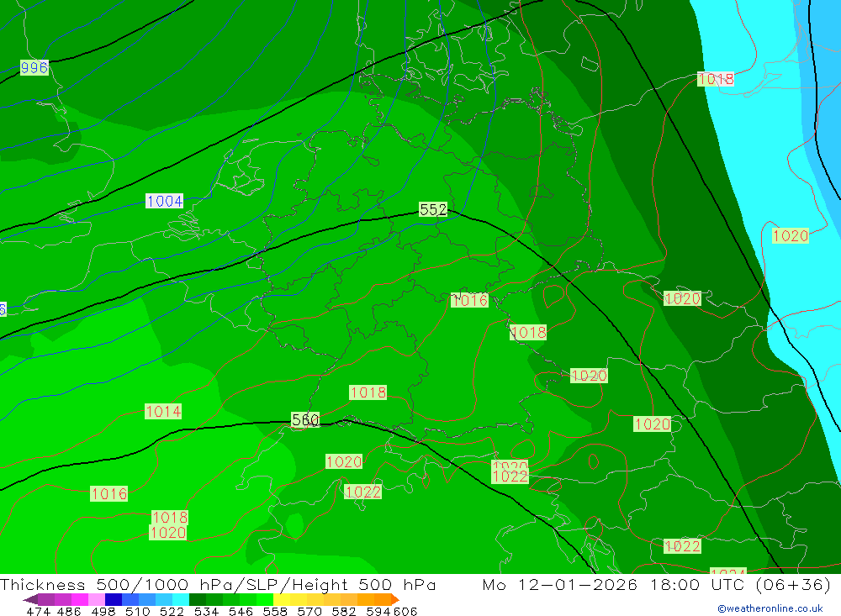Image resolution: width=841 pixels, height=616 pixels.
Task: Click the 1018 label stacked directly above 1020
Action: pos(170,517)
